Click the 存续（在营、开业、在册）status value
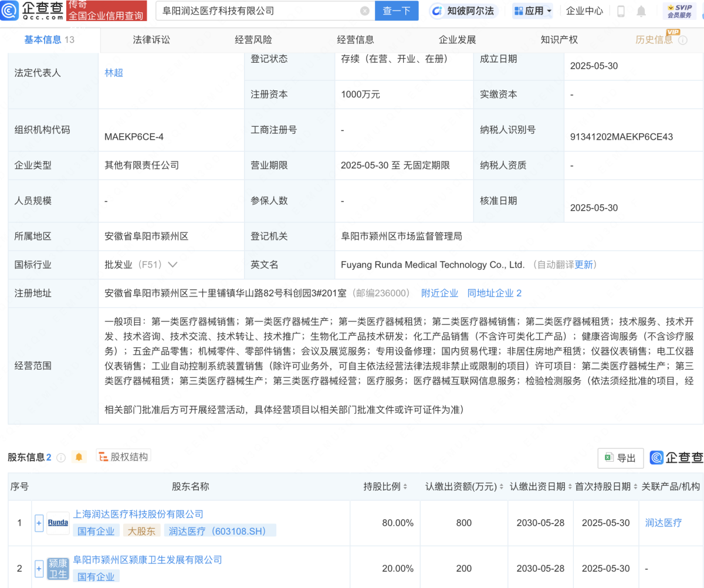This screenshot has width=704, height=588. pyautogui.click(x=394, y=59)
